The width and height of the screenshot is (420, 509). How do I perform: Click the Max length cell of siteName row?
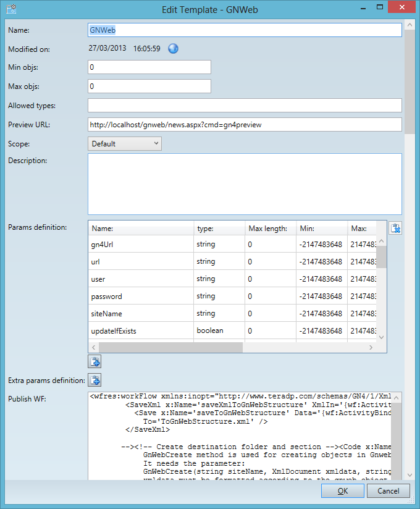pyautogui.click(x=271, y=313)
